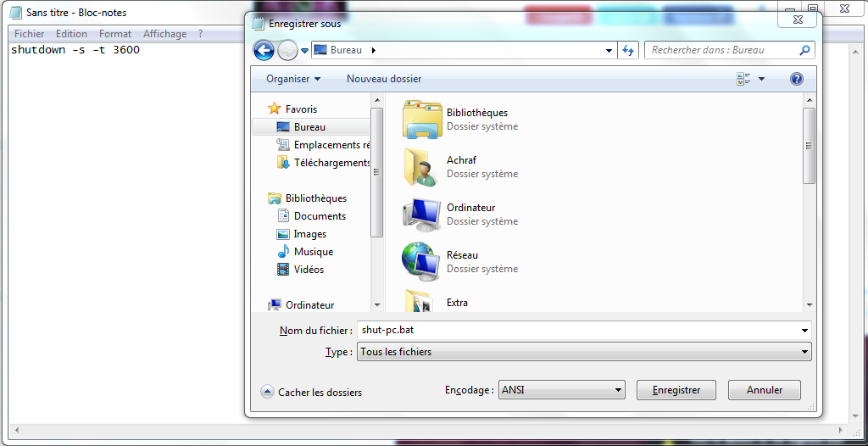Screen dimensions: 868x446
Task: Click the Téléchargements folder icon
Action: click(x=283, y=162)
